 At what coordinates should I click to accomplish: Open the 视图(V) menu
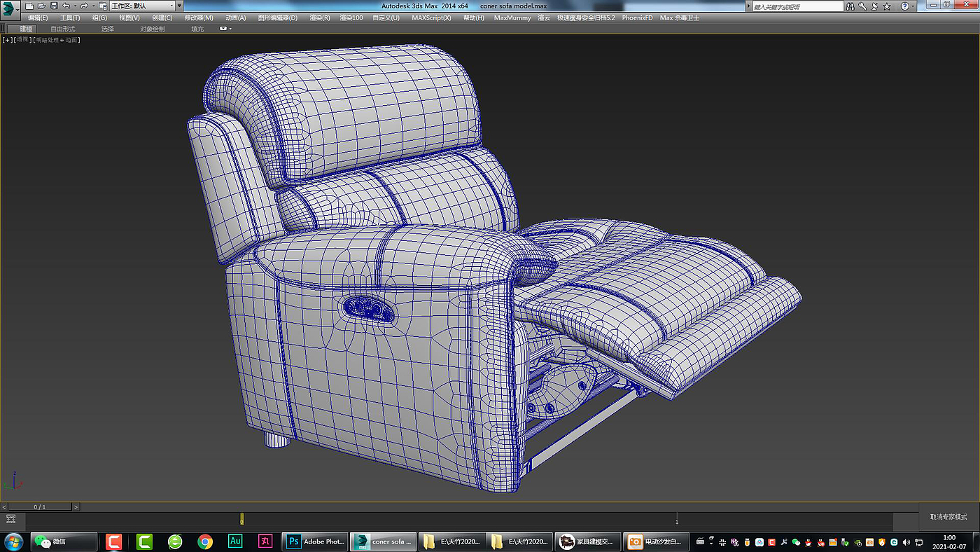129,18
